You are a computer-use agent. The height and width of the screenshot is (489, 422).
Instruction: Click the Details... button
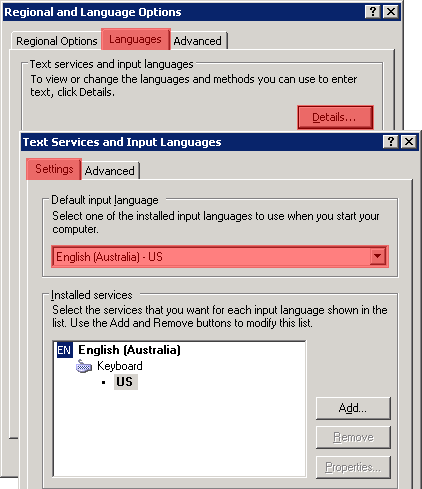[x=335, y=117]
